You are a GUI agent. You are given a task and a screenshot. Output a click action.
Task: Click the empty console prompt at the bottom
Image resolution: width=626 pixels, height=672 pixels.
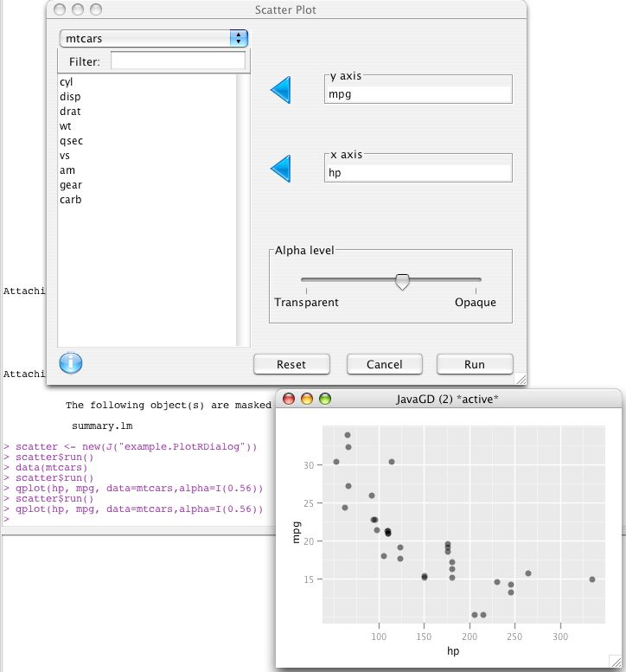(6, 519)
